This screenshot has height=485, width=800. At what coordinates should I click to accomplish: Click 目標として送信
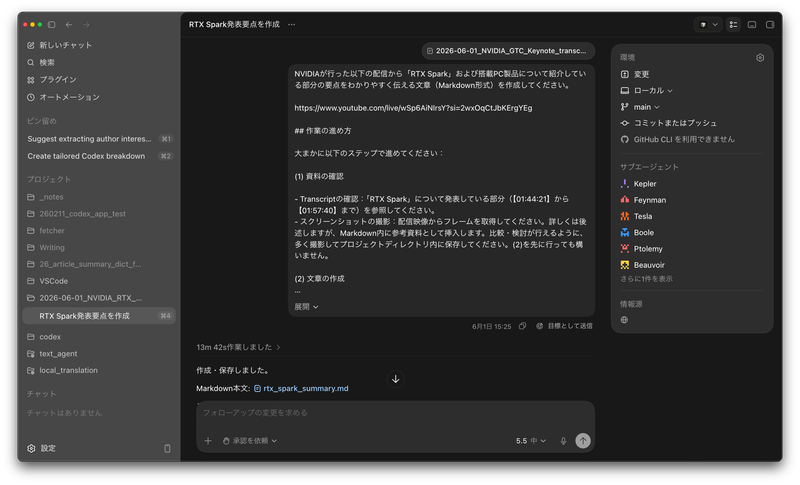(x=565, y=326)
